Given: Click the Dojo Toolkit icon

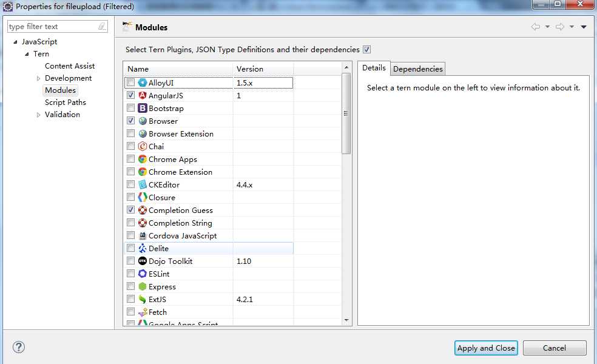Looking at the screenshot, I should (x=143, y=261).
